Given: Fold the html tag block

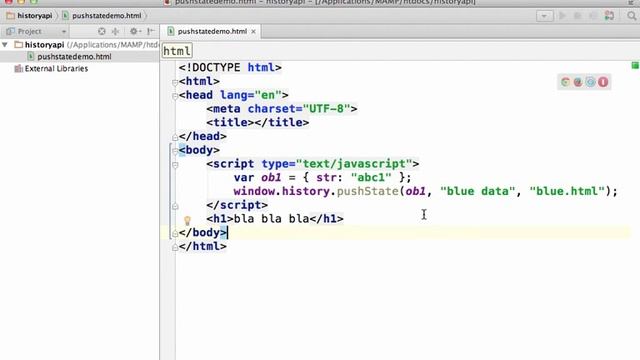Looking at the screenshot, I should tap(175, 82).
